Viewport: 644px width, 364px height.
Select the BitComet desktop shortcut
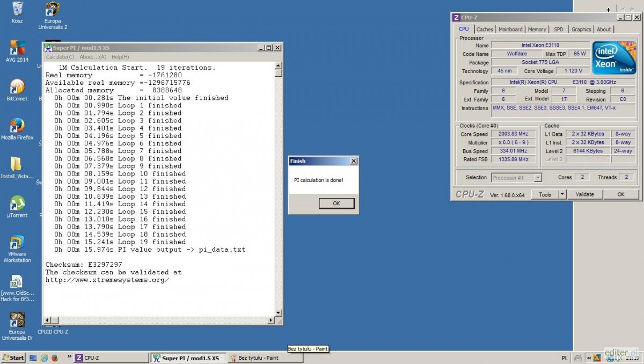(x=17, y=90)
